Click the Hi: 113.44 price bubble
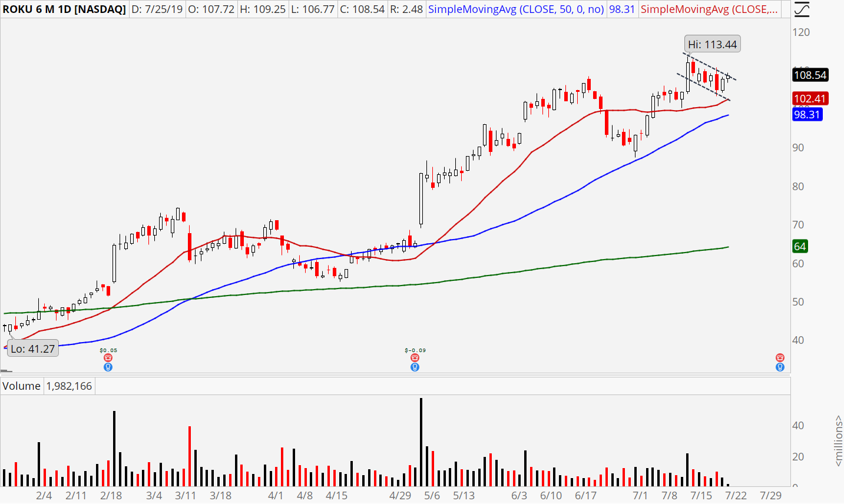 pyautogui.click(x=713, y=44)
